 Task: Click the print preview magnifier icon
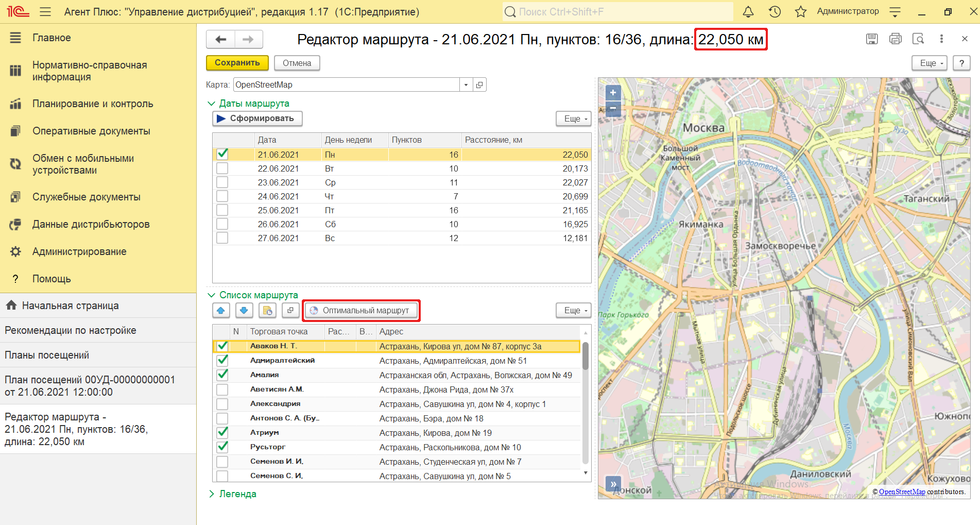[x=918, y=39]
